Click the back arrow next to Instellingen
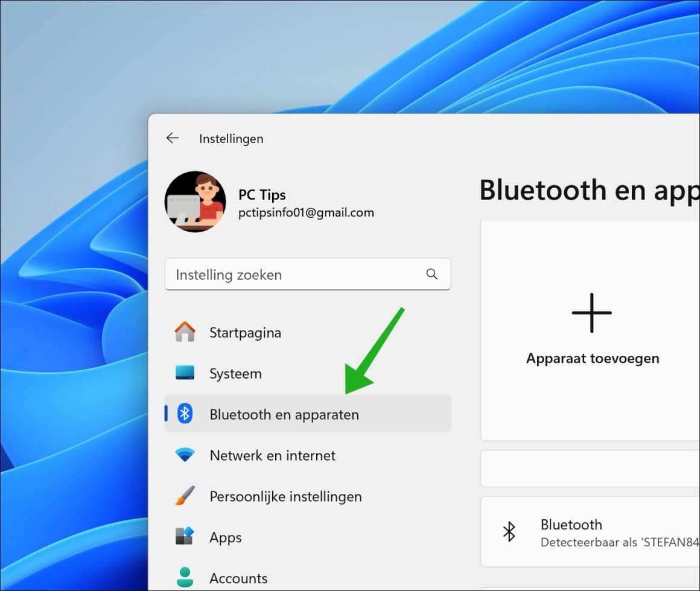Image resolution: width=700 pixels, height=591 pixels. pyautogui.click(x=173, y=138)
